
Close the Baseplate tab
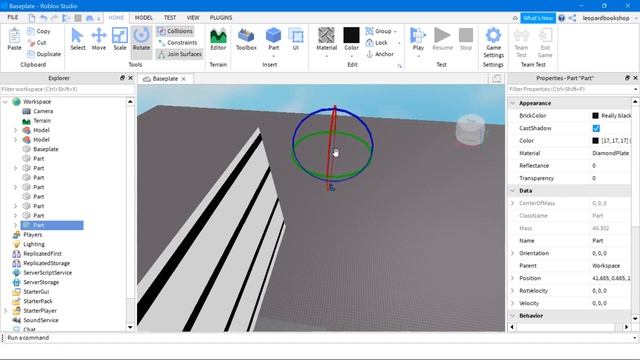(184, 79)
